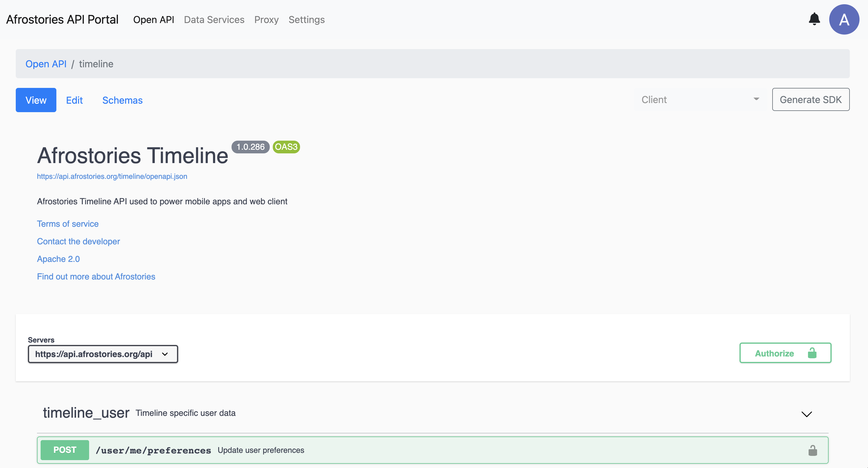The height and width of the screenshot is (468, 868).
Task: Switch to the Edit tab
Action: pyautogui.click(x=74, y=100)
